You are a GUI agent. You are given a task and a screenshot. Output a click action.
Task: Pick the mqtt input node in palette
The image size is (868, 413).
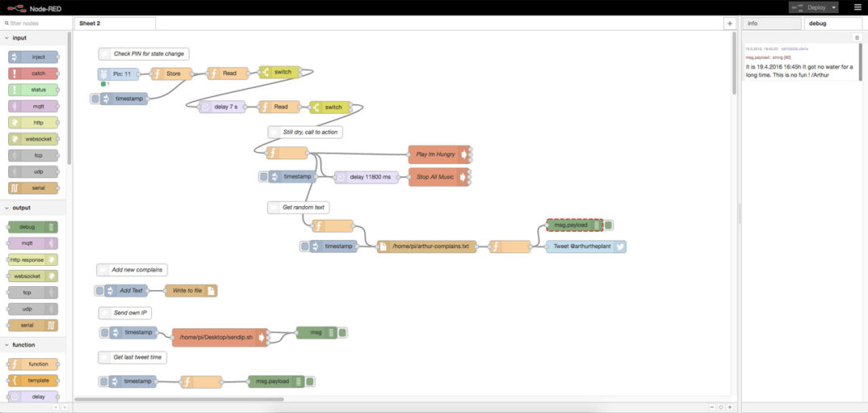(33, 107)
